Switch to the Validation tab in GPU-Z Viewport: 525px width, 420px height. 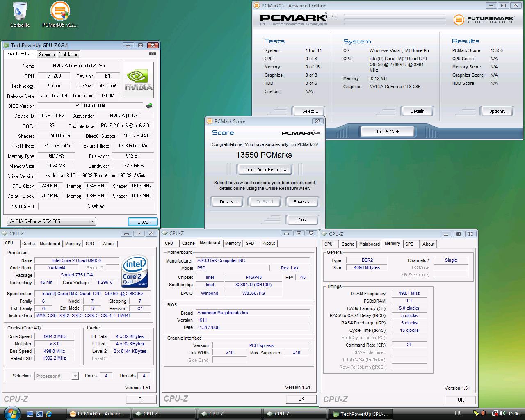point(69,55)
